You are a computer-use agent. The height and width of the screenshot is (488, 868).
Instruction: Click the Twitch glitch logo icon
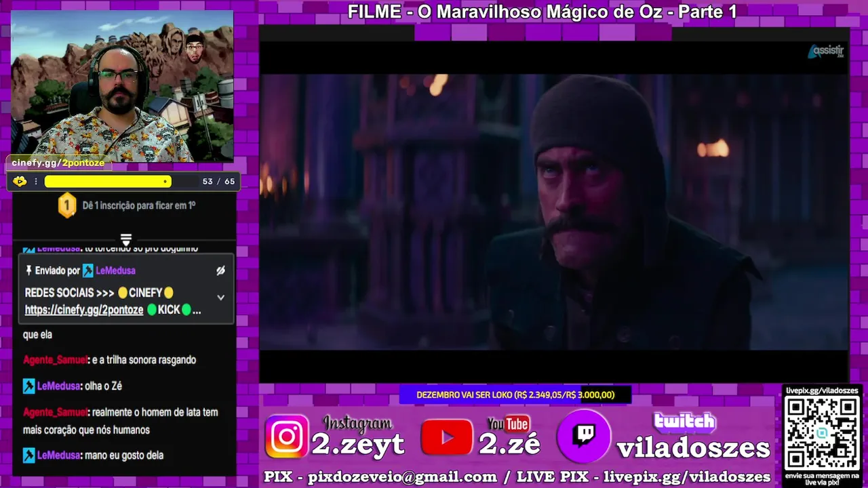coord(584,436)
